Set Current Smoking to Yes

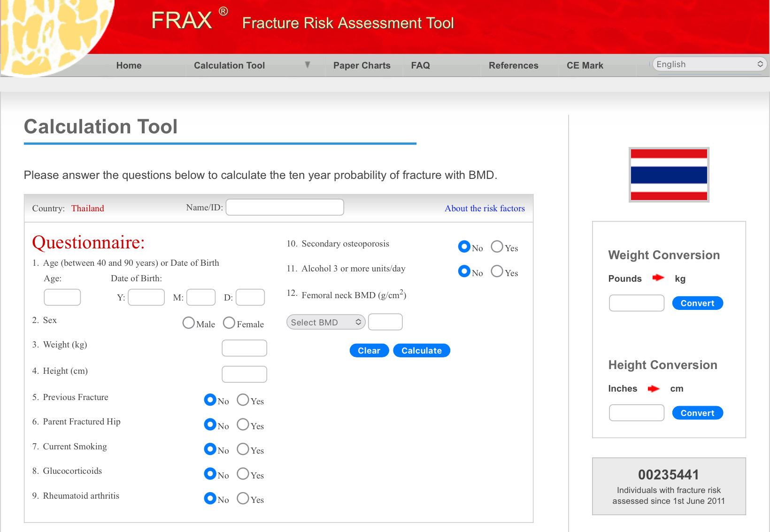(243, 449)
